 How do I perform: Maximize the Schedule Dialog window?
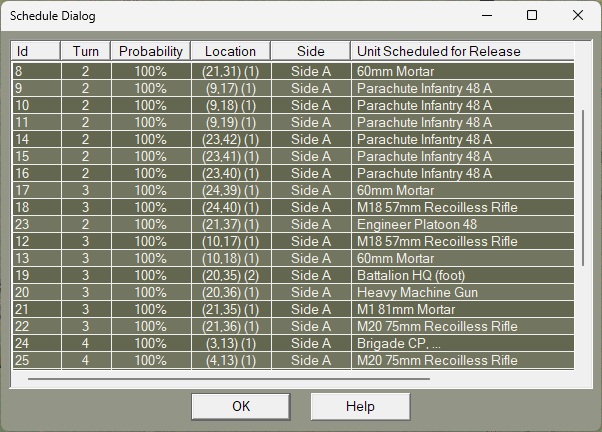(532, 15)
